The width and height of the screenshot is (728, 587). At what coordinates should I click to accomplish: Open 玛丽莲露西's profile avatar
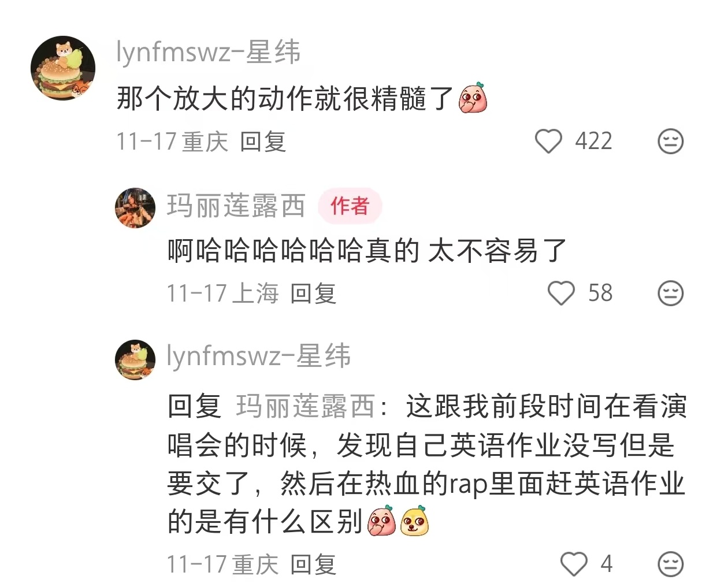pos(135,208)
